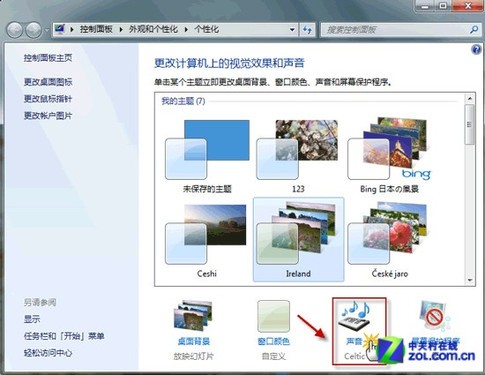
Task: Click the control panel icon in the address bar
Action: pyautogui.click(x=60, y=29)
